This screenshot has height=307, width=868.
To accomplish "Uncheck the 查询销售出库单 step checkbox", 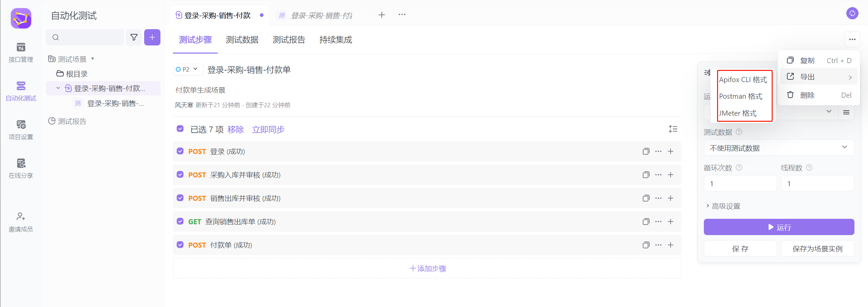I will pos(180,222).
